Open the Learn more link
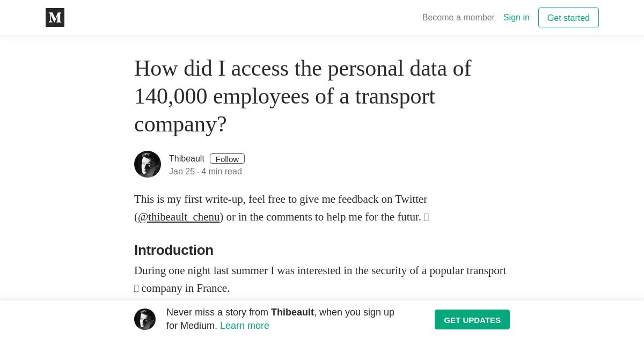The width and height of the screenshot is (644, 338). coord(245,326)
